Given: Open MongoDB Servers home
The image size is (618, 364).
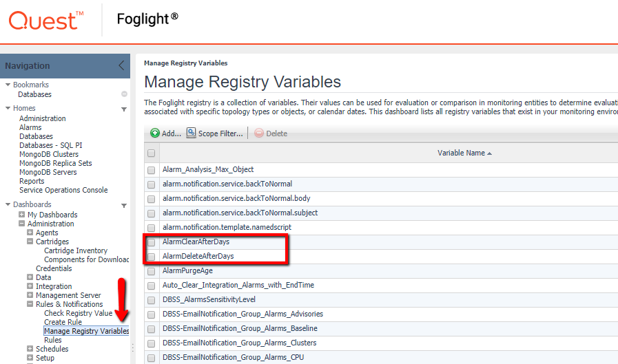Looking at the screenshot, I should click(48, 172).
